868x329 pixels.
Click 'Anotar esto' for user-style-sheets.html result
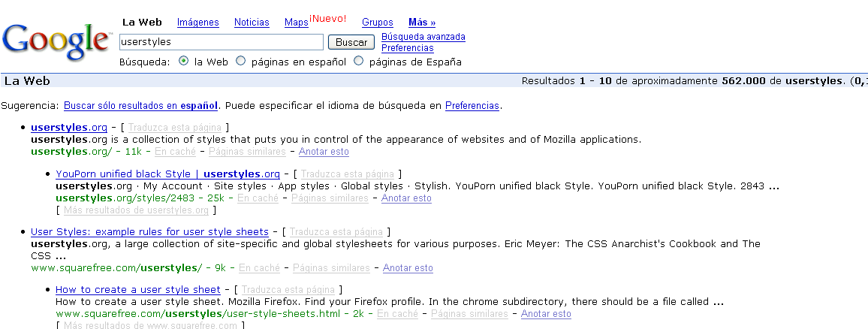point(546,313)
